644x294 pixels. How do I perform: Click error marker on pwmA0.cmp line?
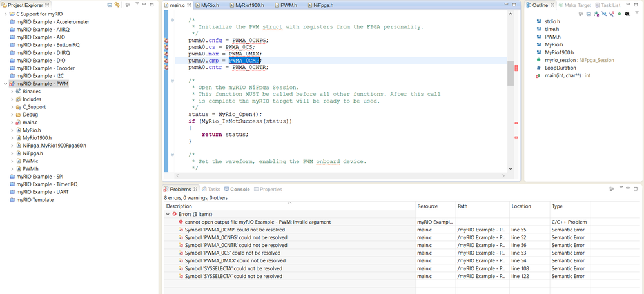click(166, 61)
